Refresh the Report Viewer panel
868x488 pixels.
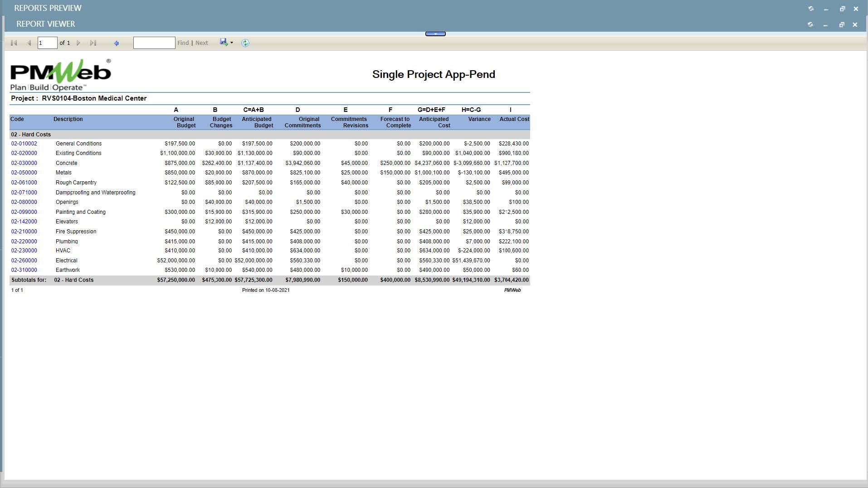point(810,24)
